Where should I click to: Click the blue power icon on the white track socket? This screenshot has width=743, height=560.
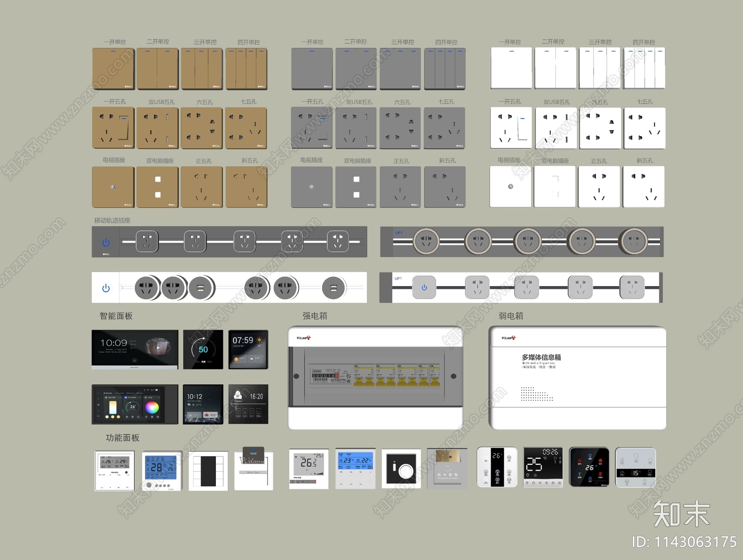(x=106, y=288)
